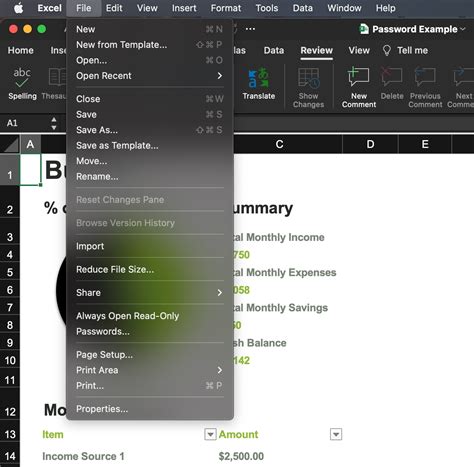Click the $2,500.00 amount cell
Viewport: 474px width, 467px height.
pos(241,456)
